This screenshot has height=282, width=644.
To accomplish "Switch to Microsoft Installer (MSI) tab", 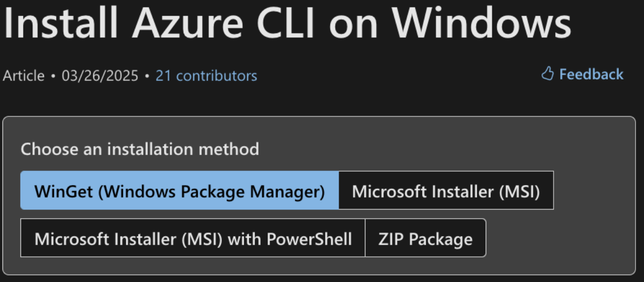I will pyautogui.click(x=446, y=190).
